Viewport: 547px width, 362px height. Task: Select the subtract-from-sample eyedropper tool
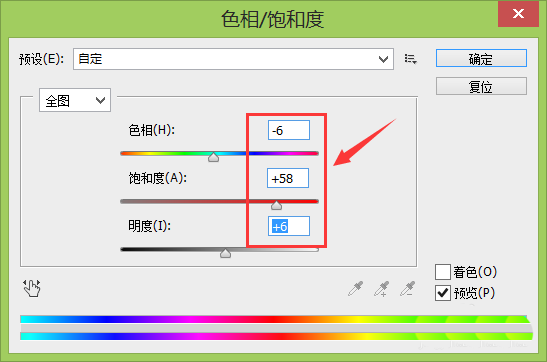pyautogui.click(x=407, y=289)
